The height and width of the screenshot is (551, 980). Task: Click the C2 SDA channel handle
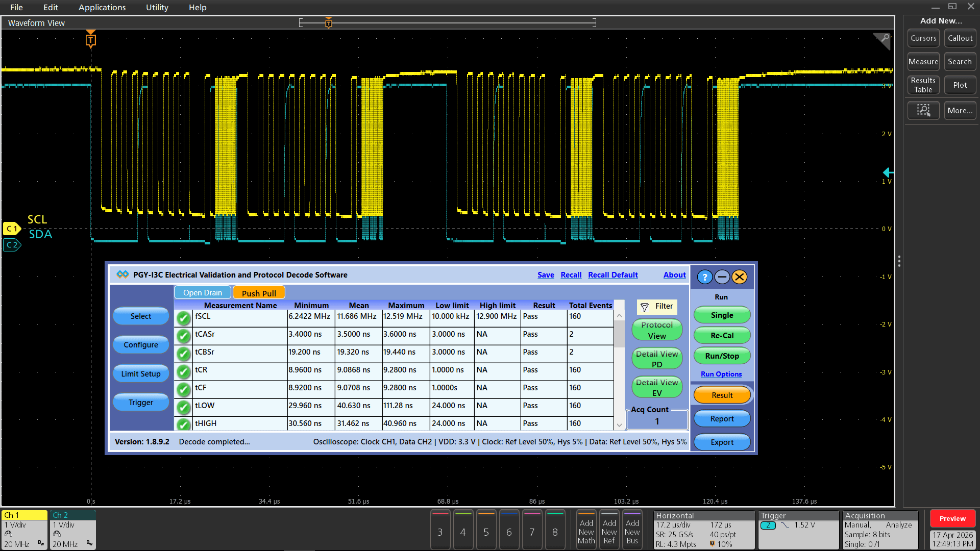click(11, 245)
